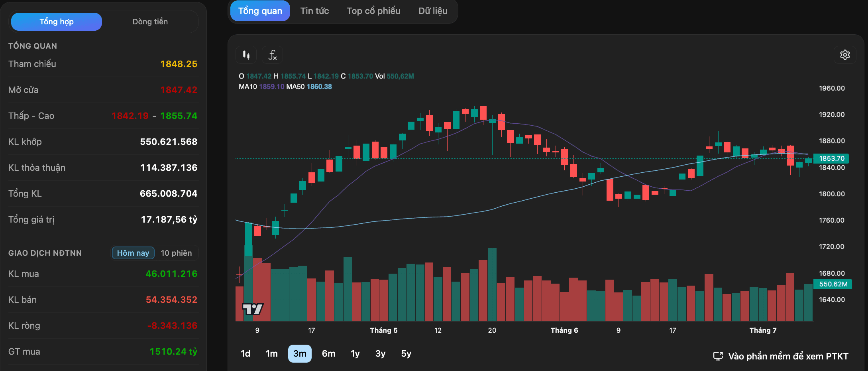The height and width of the screenshot is (371, 868).
Task: Set chart range to 6m
Action: (x=328, y=354)
